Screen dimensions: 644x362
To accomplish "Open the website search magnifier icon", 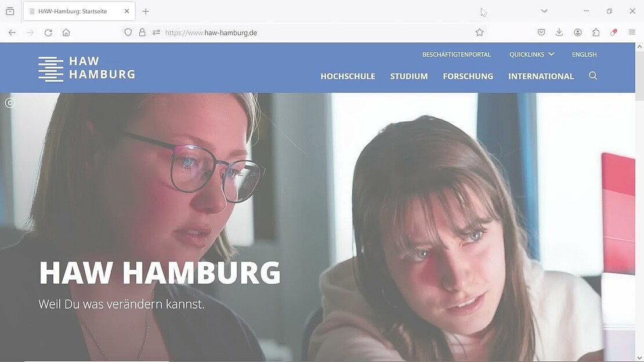I will 593,75.
